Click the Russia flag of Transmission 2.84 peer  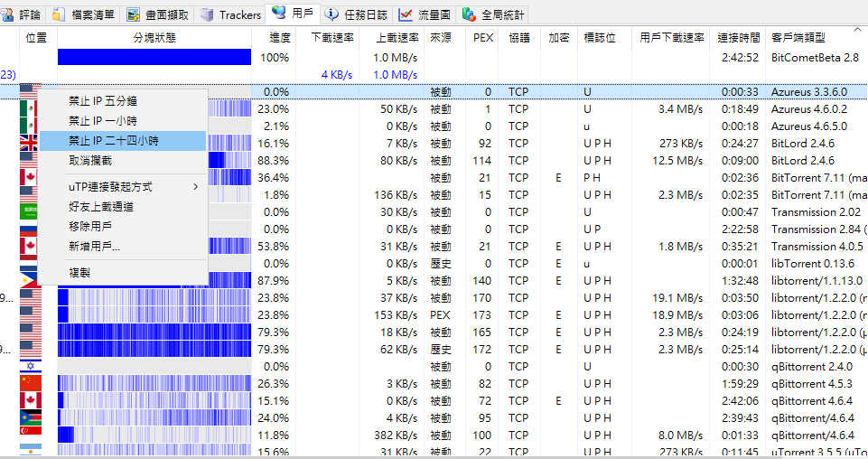tap(29, 229)
